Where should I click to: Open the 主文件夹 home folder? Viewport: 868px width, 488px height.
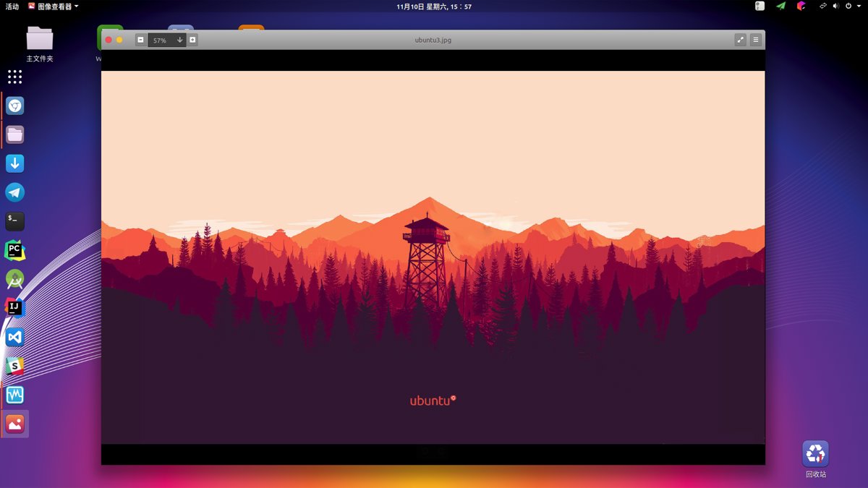[x=40, y=44]
